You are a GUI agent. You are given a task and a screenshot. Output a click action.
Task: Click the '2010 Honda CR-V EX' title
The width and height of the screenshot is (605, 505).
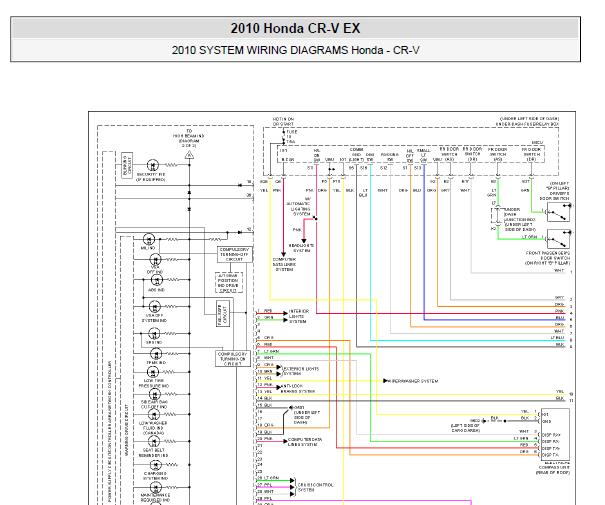[295, 28]
